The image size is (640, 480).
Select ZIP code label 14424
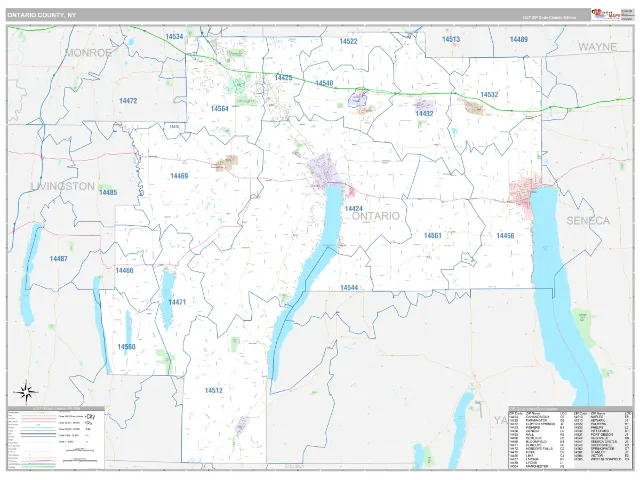point(353,209)
